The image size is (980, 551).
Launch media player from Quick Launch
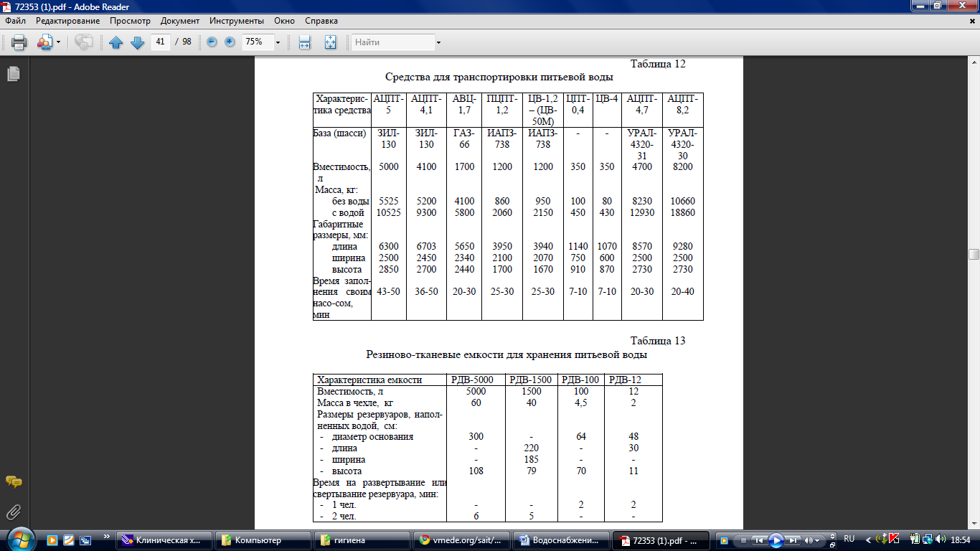(52, 540)
